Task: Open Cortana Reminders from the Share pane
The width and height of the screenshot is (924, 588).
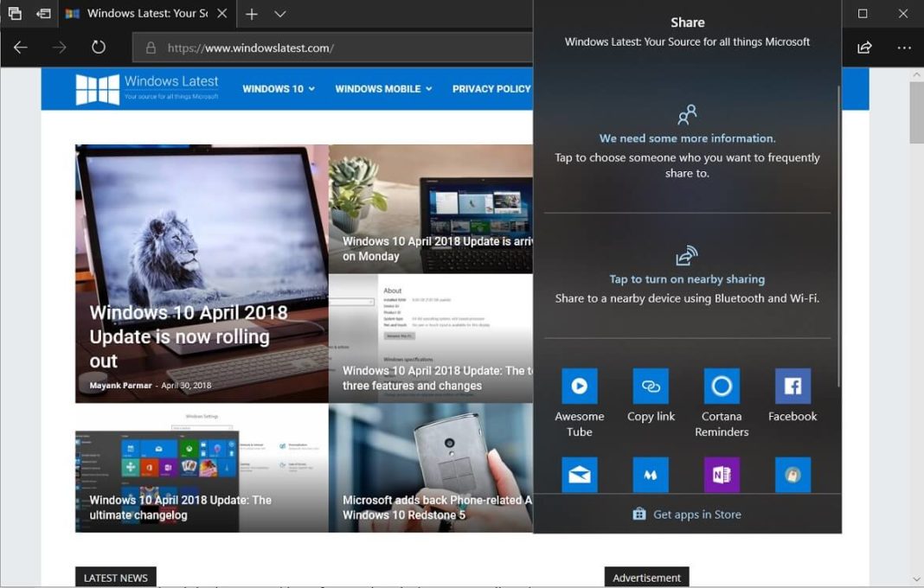Action: [722, 386]
